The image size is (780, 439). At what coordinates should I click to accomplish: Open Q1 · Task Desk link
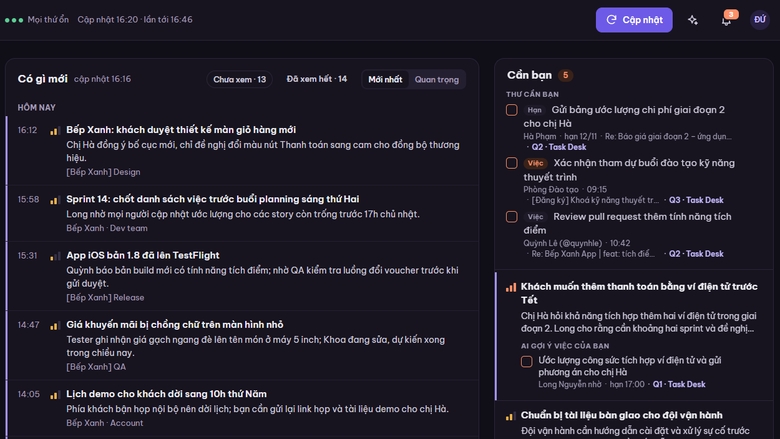679,384
